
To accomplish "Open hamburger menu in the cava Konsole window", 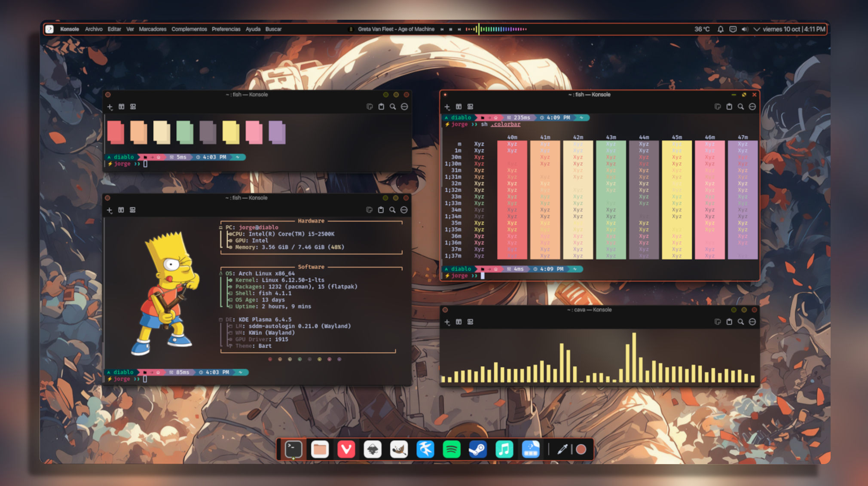I will coord(752,322).
